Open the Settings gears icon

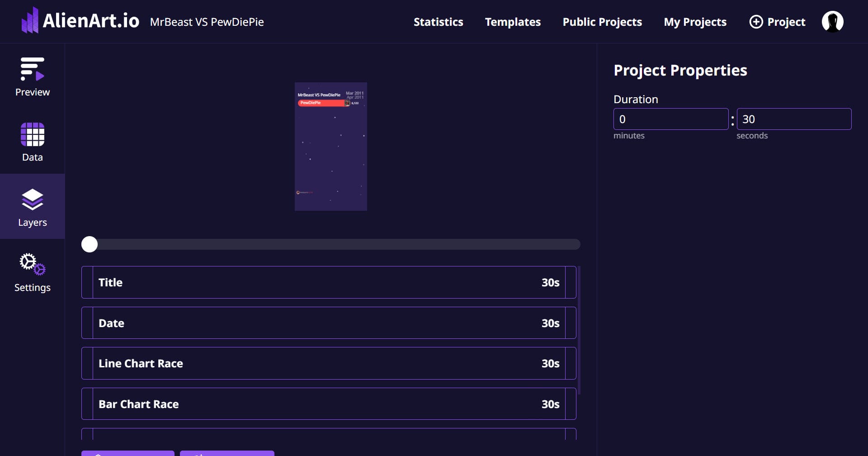(32, 264)
